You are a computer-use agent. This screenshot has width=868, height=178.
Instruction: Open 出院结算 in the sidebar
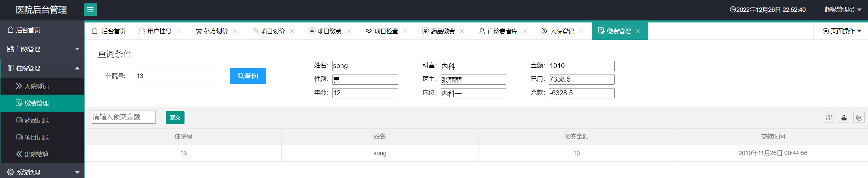click(36, 154)
